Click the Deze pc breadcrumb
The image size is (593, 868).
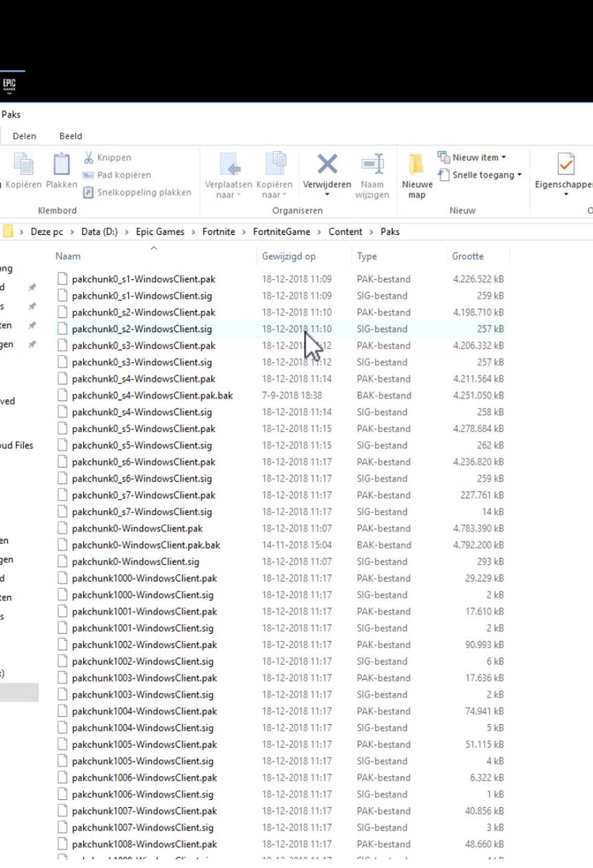coord(47,232)
